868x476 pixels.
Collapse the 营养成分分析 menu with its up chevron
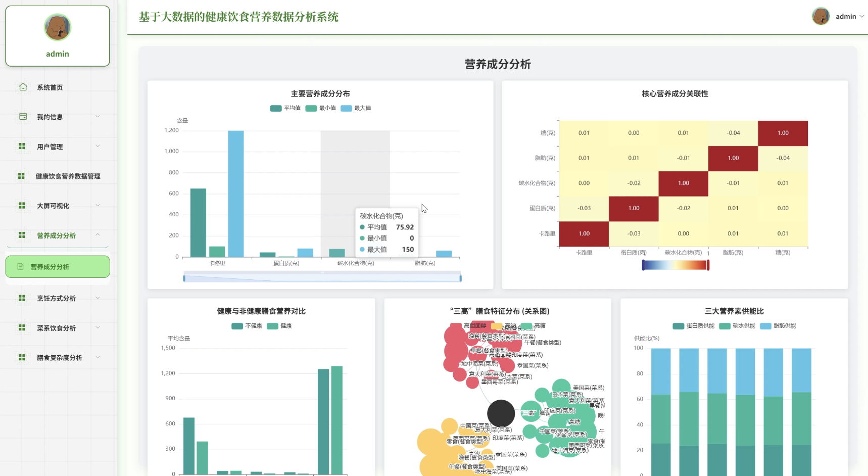tap(98, 235)
